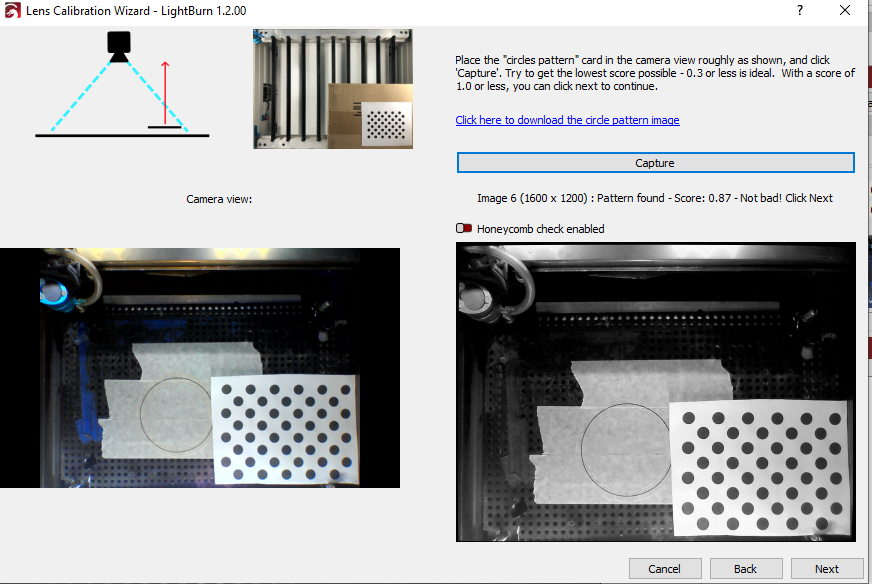Click the example card placement photo

(333, 89)
